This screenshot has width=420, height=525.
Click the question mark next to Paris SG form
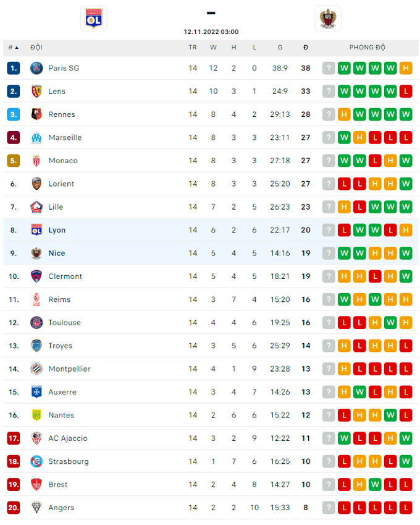pos(328,68)
